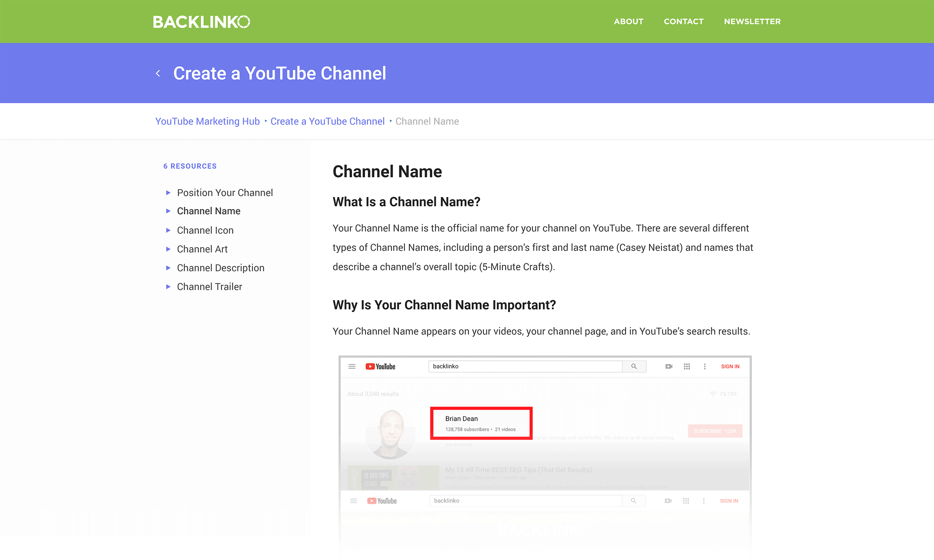934x560 pixels.
Task: Click the Backlinko logo
Action: [202, 22]
